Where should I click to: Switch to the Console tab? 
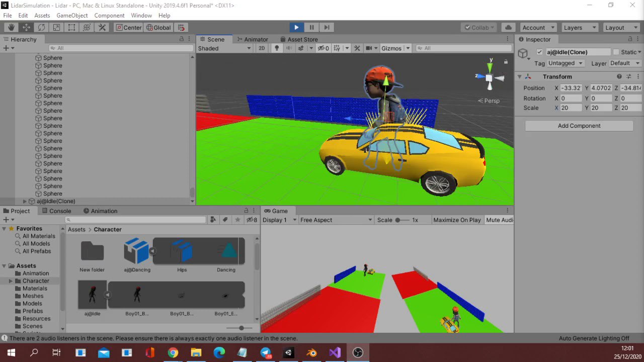pos(56,211)
